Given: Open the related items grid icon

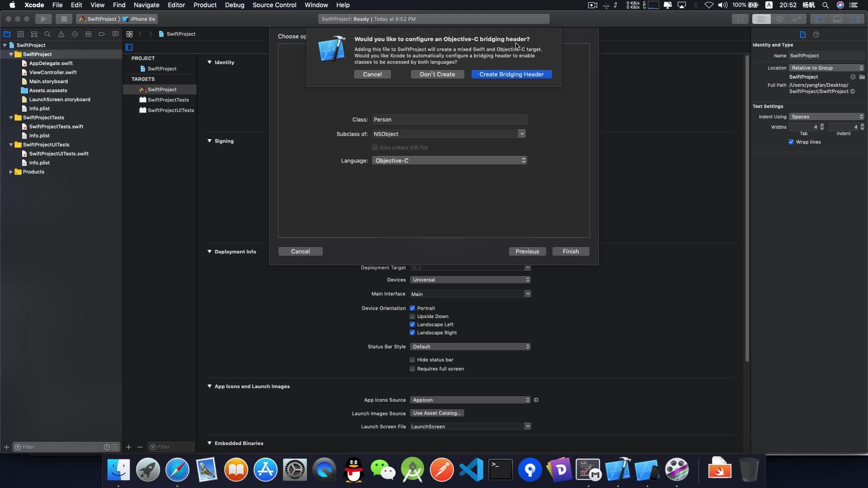Looking at the screenshot, I should tap(129, 34).
